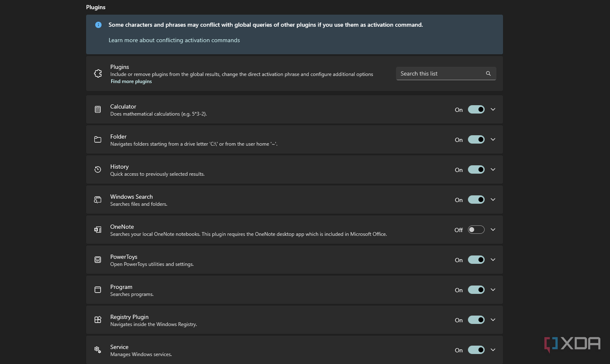Expand the Service plugin options
The image size is (610, 364).
[493, 350]
